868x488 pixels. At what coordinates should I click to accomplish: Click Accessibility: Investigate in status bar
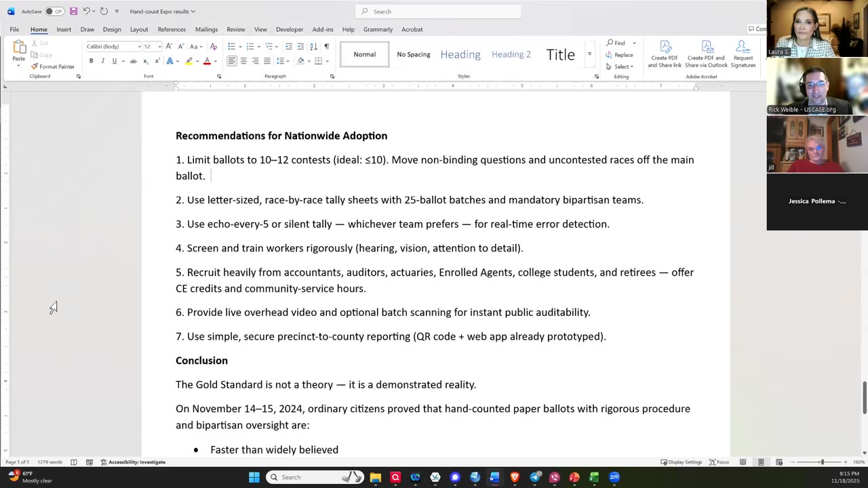tap(133, 462)
